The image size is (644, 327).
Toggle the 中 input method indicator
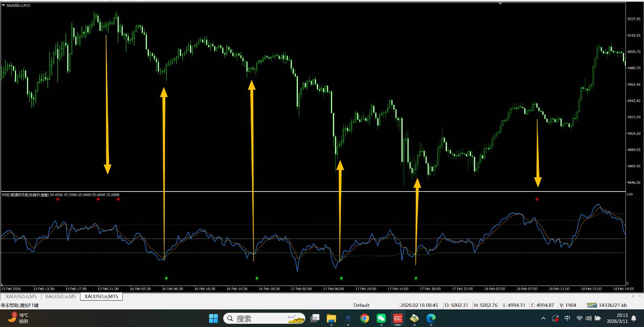tap(568, 318)
